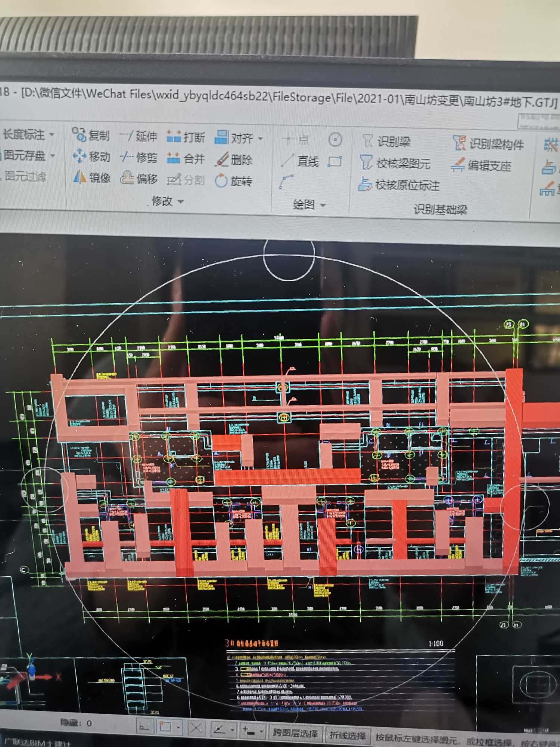
Task: Choose the 直线 (Line) drawing tool
Action: (x=300, y=161)
